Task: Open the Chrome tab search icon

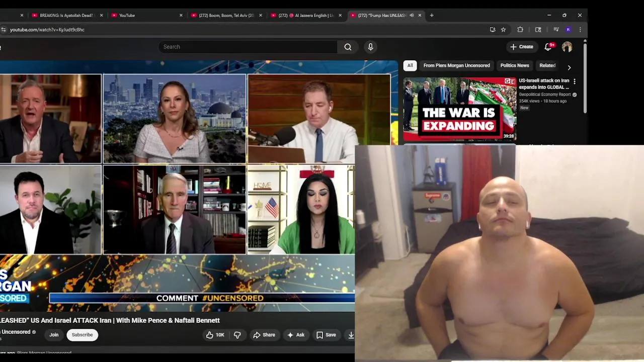Action: 538,30
